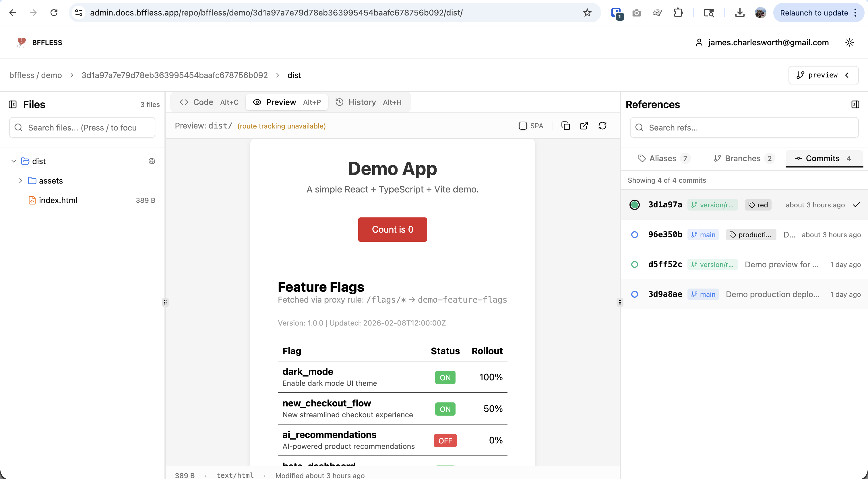The width and height of the screenshot is (868, 479).
Task: Collapse the References panel icon
Action: point(855,104)
